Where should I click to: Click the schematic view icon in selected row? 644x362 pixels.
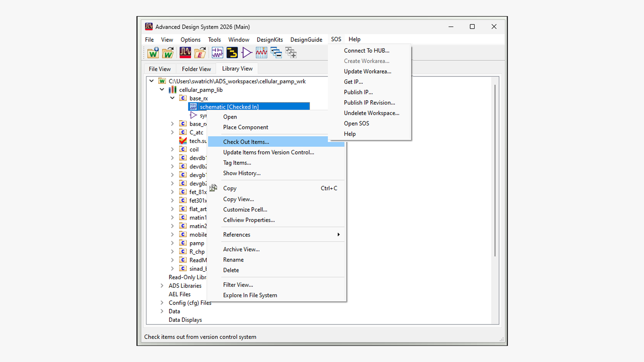[193, 107]
